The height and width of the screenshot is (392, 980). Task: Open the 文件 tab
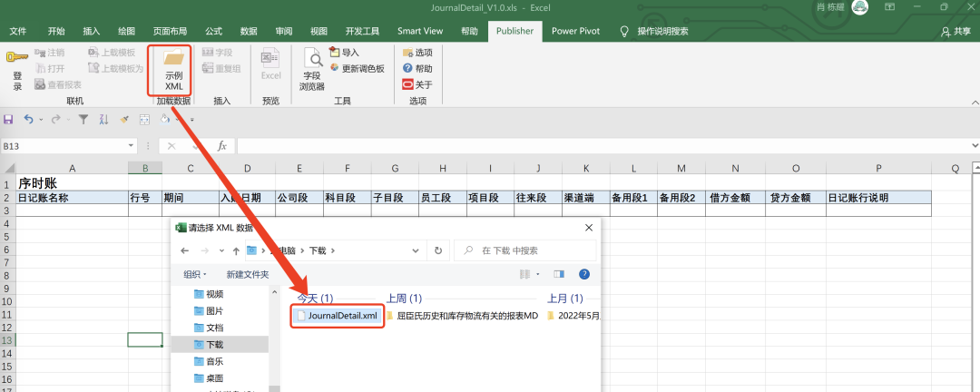[x=18, y=31]
